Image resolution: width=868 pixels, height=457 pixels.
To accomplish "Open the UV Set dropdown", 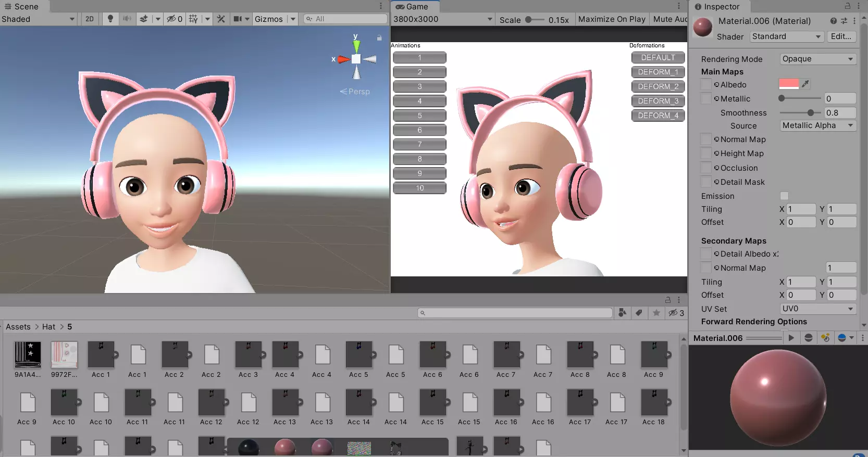I will pyautogui.click(x=818, y=309).
